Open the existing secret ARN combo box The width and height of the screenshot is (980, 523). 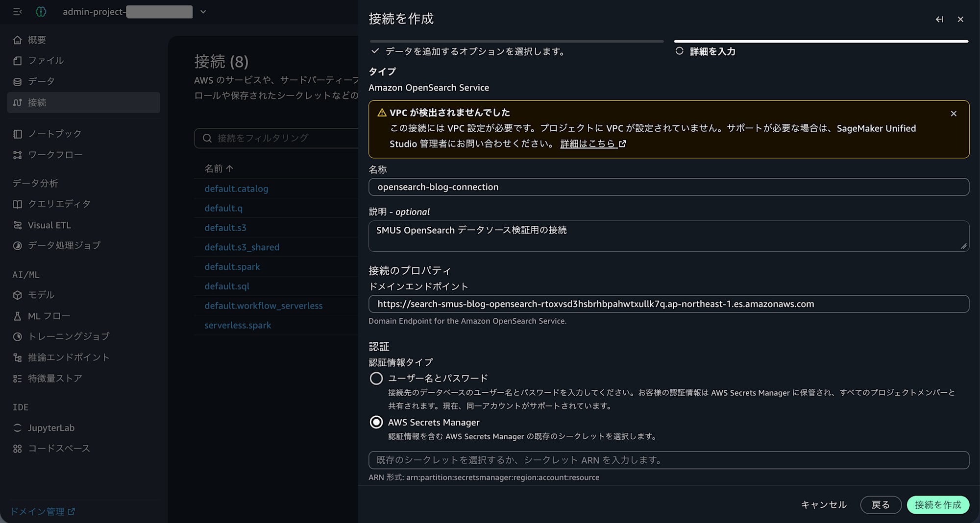coord(669,460)
